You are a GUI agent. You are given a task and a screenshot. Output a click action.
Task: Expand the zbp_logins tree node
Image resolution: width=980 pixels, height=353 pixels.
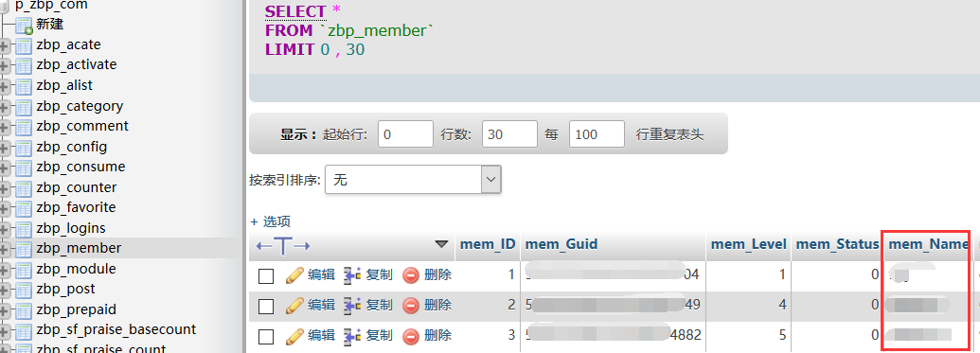pos(5,230)
